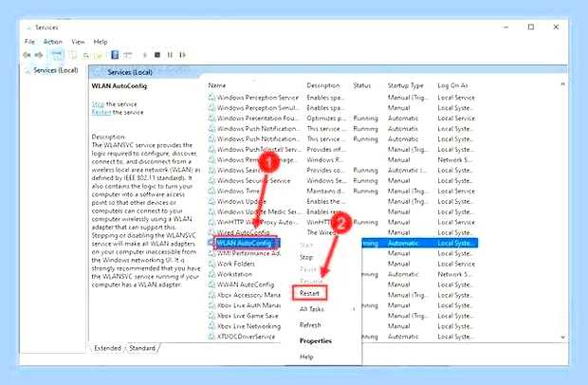This screenshot has height=385, width=588.
Task: Toggle the Show/Hide Console Tree toolbar icon
Action: pyautogui.click(x=57, y=55)
